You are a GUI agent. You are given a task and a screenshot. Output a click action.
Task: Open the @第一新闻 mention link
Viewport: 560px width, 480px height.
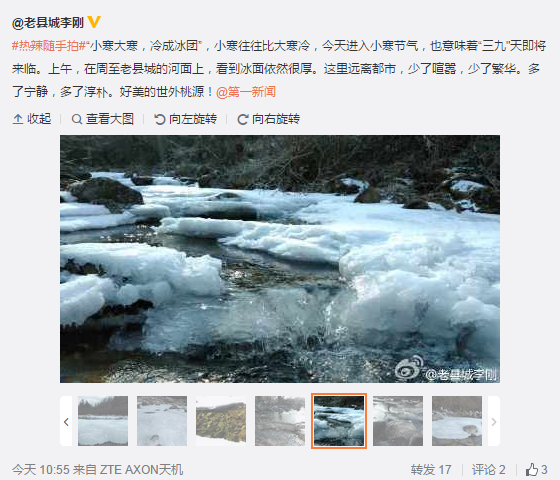(x=246, y=92)
